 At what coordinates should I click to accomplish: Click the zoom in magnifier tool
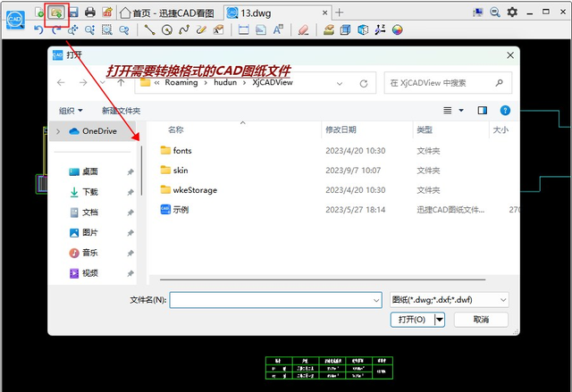[89, 29]
